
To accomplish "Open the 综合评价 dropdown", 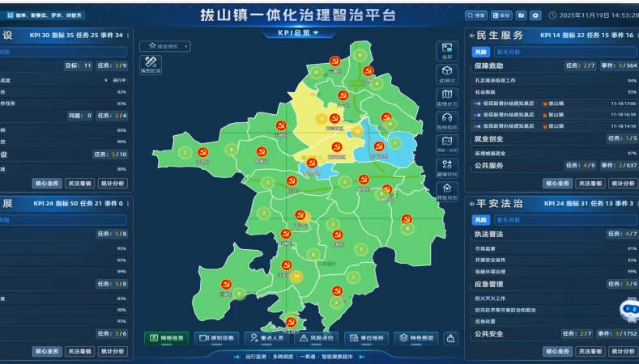I will click(164, 46).
